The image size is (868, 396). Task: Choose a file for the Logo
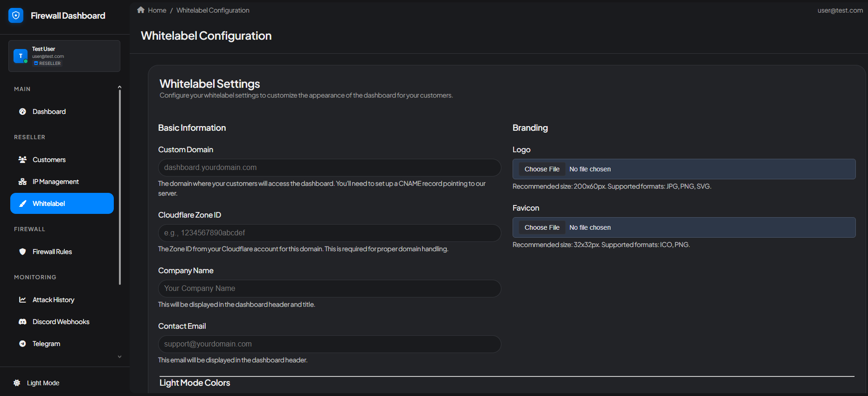coord(542,169)
